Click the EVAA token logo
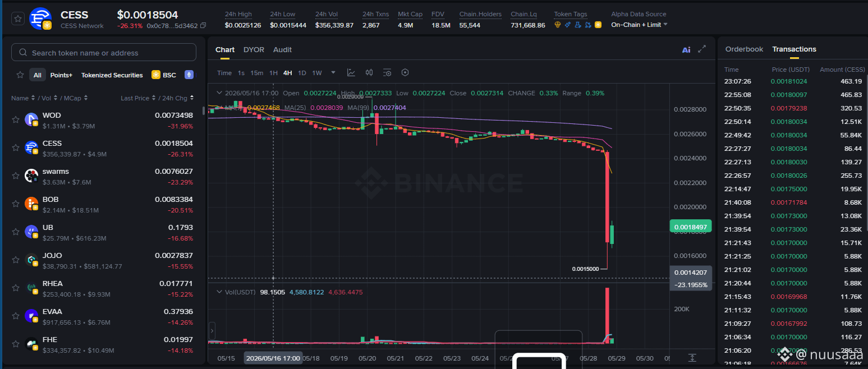Image resolution: width=868 pixels, height=369 pixels. 31,316
